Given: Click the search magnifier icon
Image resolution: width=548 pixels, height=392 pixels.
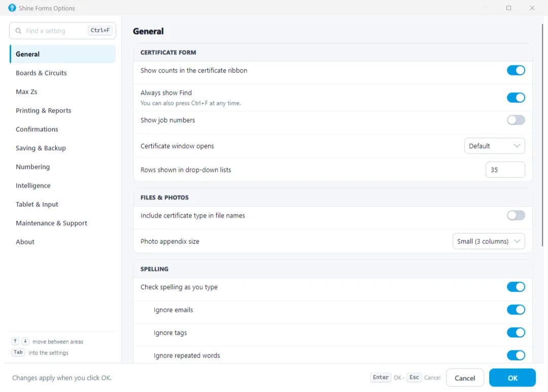Looking at the screenshot, I should (19, 31).
